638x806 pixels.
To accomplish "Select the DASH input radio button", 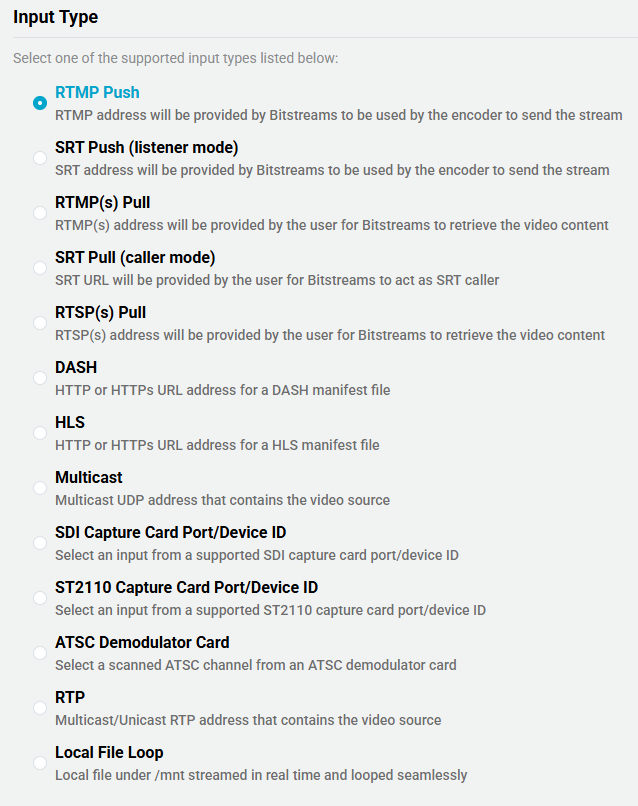I will tap(40, 378).
